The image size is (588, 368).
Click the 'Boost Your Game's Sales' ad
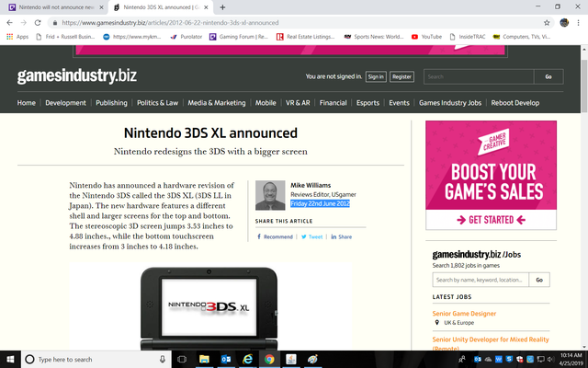click(491, 175)
